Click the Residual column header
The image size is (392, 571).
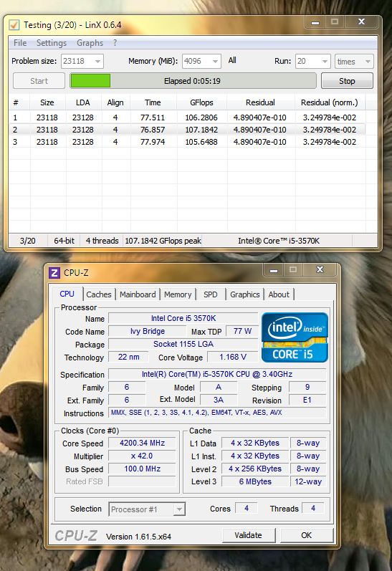pyautogui.click(x=260, y=102)
